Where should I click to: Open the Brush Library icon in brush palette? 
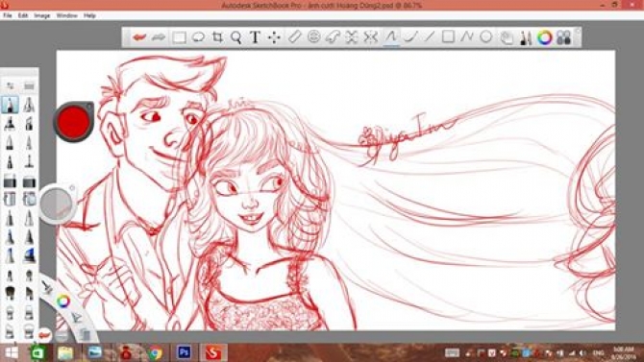[29, 85]
